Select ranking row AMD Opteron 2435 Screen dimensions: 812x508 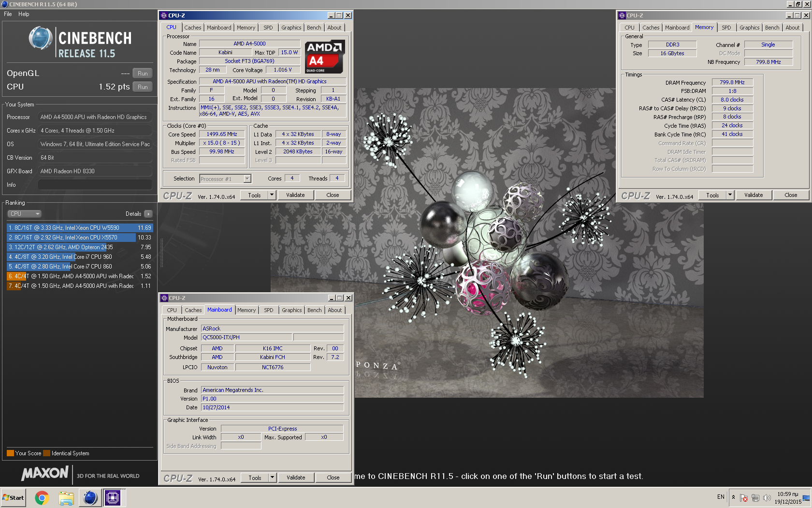click(x=80, y=247)
